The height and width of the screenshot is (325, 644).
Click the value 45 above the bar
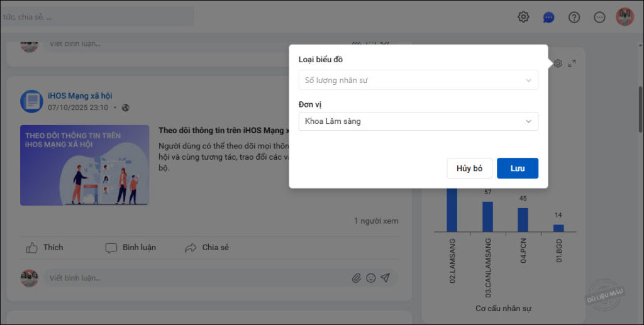tap(523, 198)
